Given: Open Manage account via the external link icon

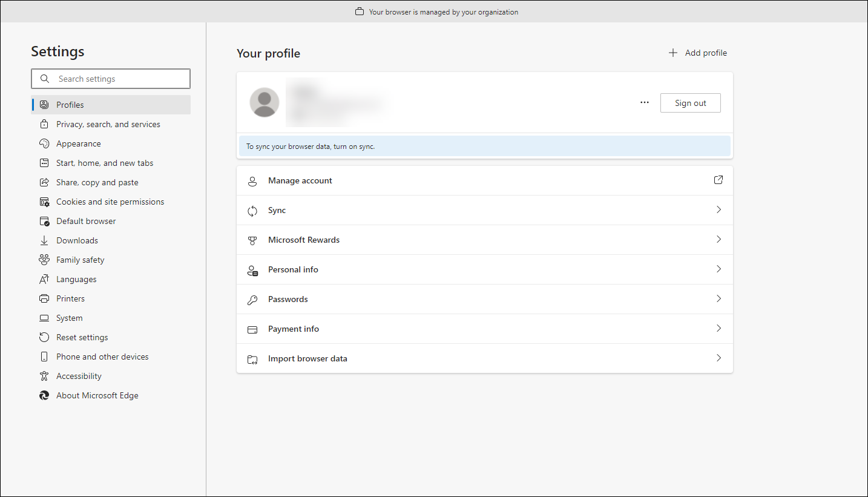Looking at the screenshot, I should [x=718, y=180].
